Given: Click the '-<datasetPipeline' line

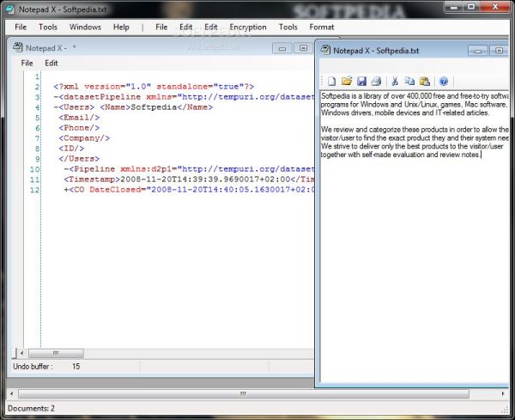Looking at the screenshot, I should 184,96.
